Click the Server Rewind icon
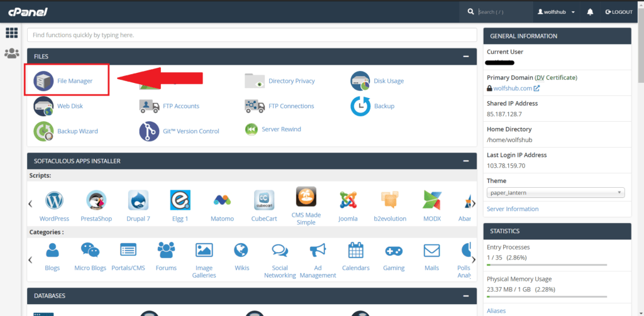This screenshot has width=644, height=316. point(252,129)
